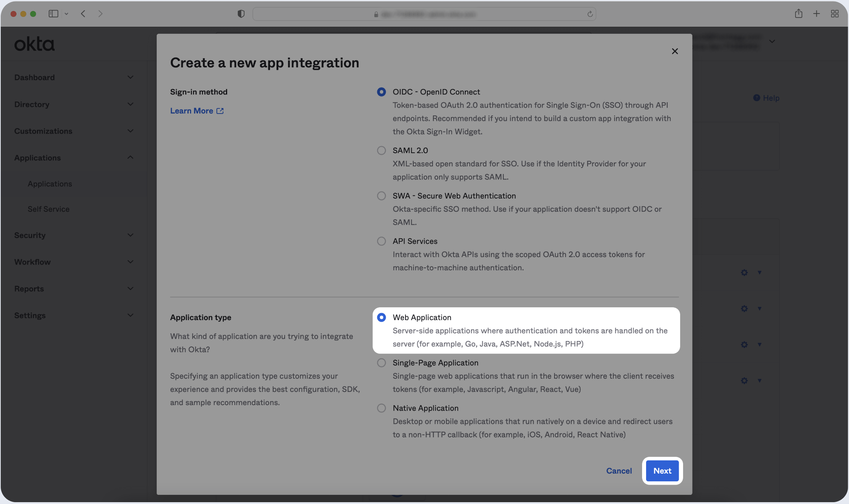Open a new tab with plus icon
Viewport: 849px width, 504px height.
tap(816, 14)
